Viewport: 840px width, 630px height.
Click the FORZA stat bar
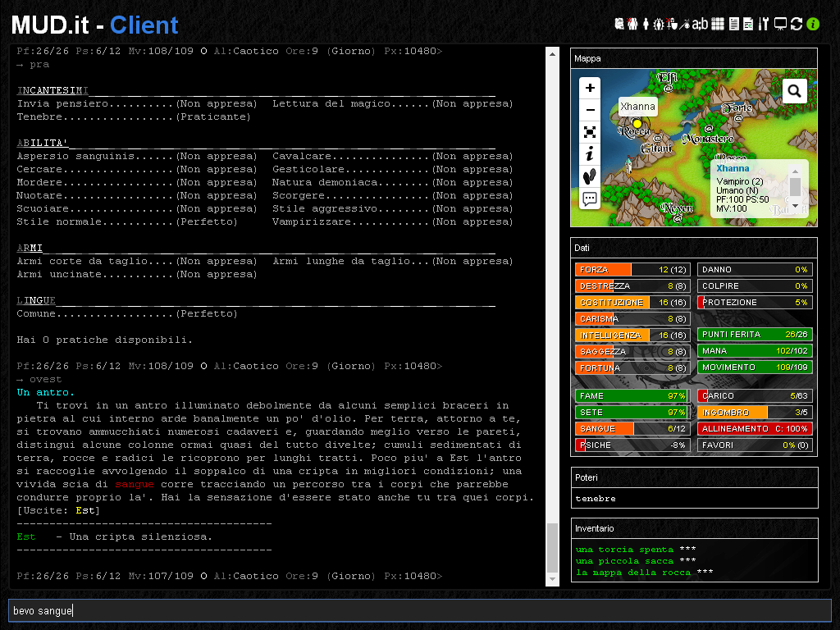632,269
